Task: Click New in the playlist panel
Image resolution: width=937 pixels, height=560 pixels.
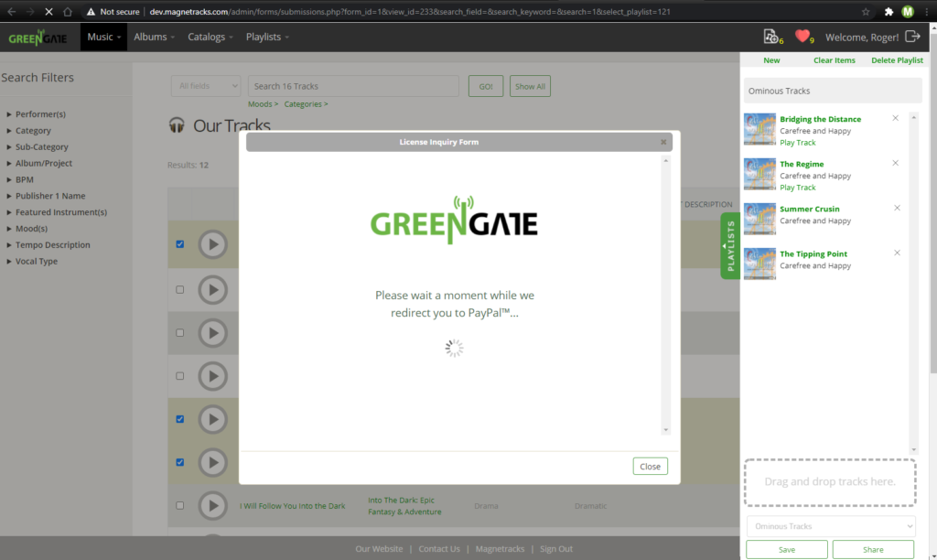Action: click(771, 60)
